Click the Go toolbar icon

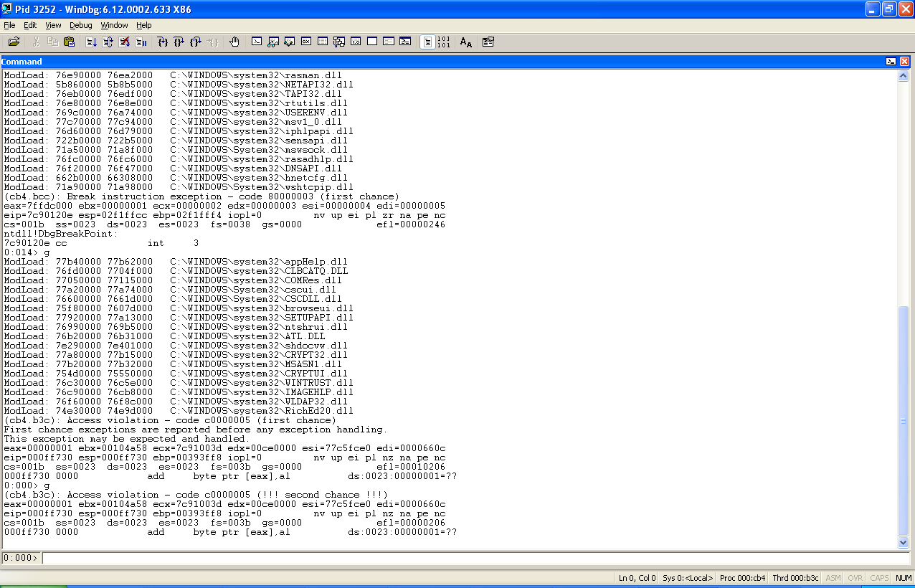[91, 42]
